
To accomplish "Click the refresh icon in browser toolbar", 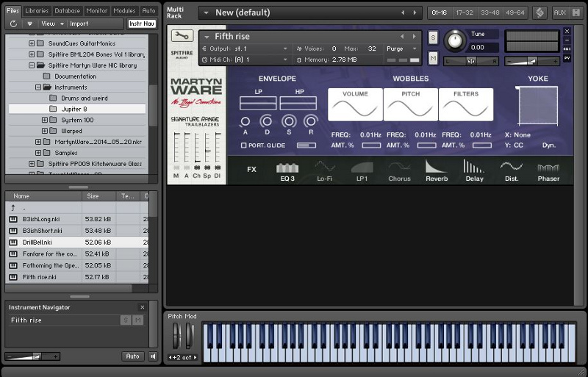I will [x=13, y=24].
